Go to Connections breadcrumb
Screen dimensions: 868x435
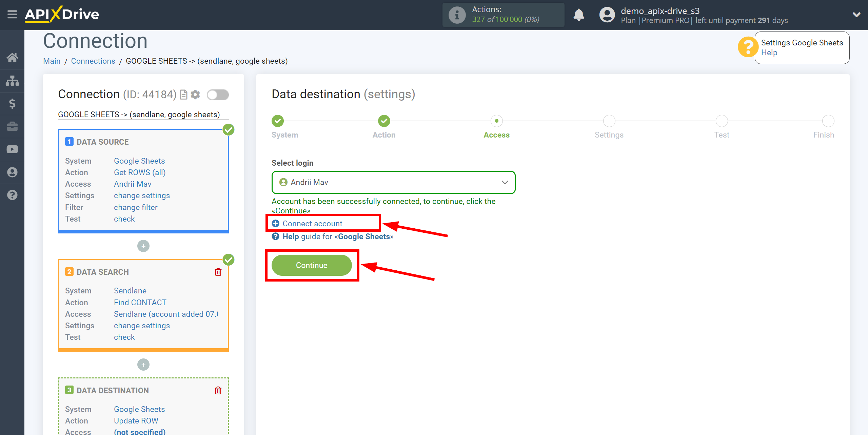[x=93, y=61]
